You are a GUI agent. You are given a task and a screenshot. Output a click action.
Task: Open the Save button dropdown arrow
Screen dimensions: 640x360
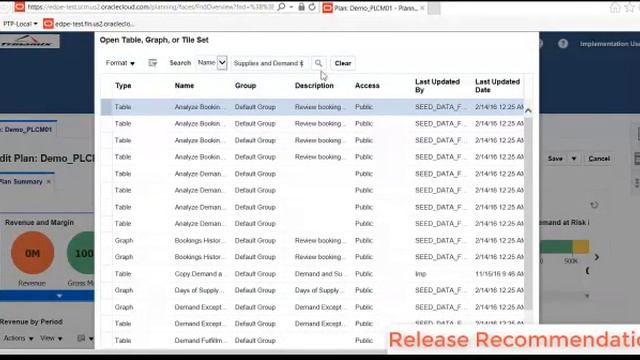(x=573, y=158)
